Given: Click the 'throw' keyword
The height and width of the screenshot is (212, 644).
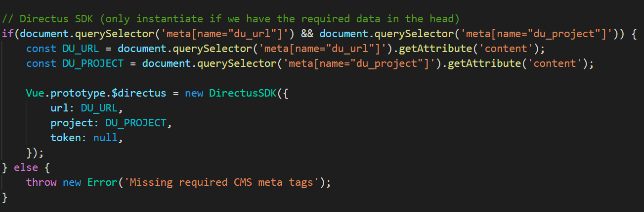Looking at the screenshot, I should coord(41,182).
